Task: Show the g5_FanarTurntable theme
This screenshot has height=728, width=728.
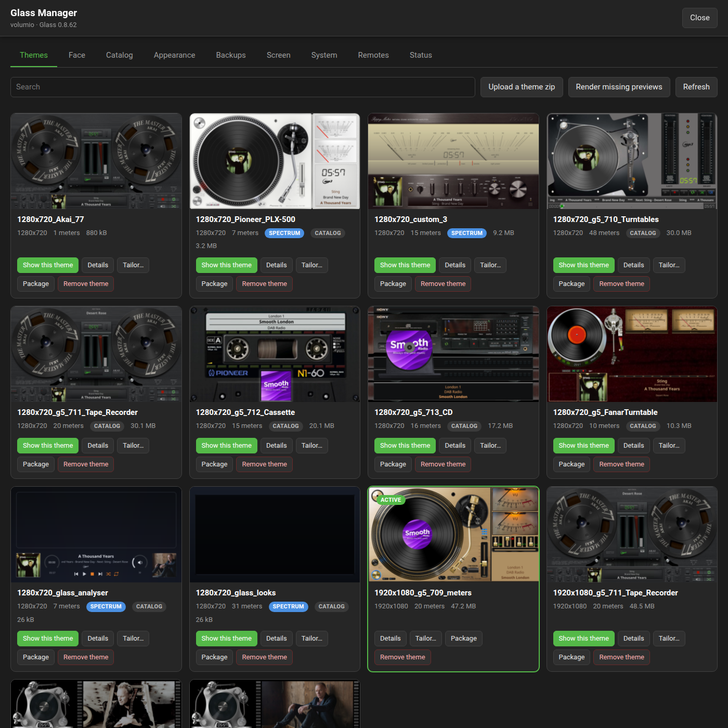Action: click(x=583, y=446)
